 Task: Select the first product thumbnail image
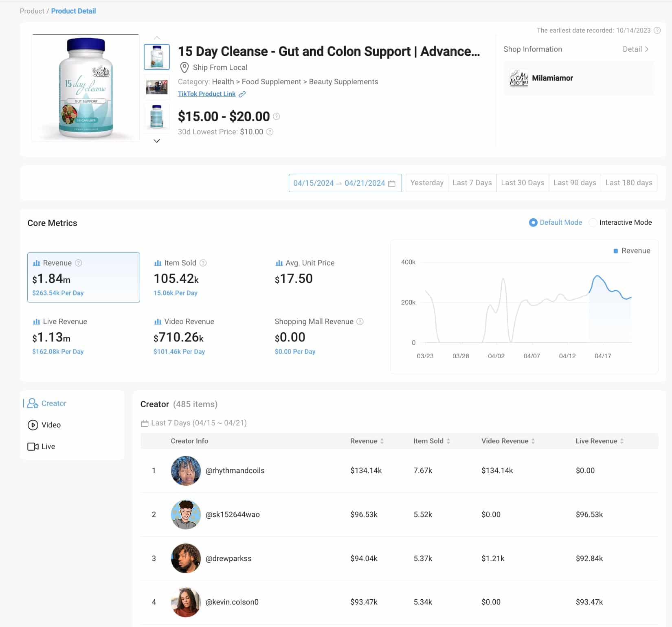(157, 57)
